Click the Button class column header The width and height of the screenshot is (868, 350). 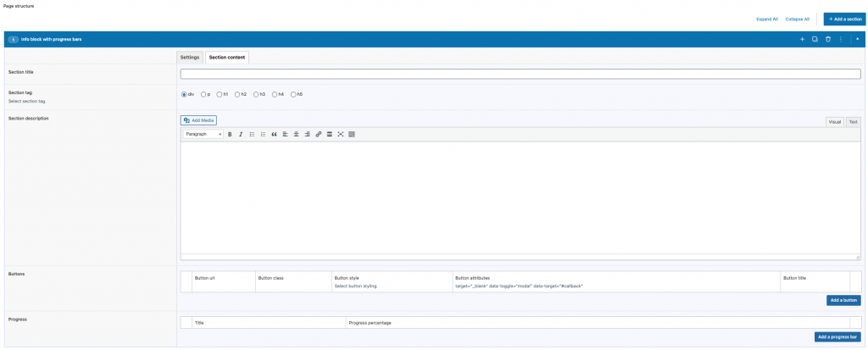(270, 278)
